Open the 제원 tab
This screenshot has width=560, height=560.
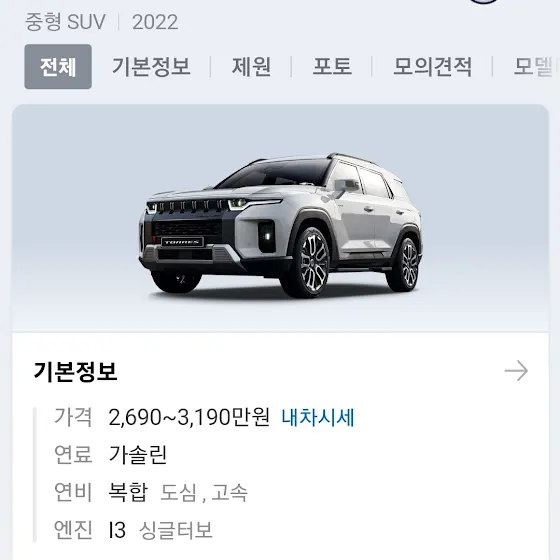pyautogui.click(x=251, y=66)
